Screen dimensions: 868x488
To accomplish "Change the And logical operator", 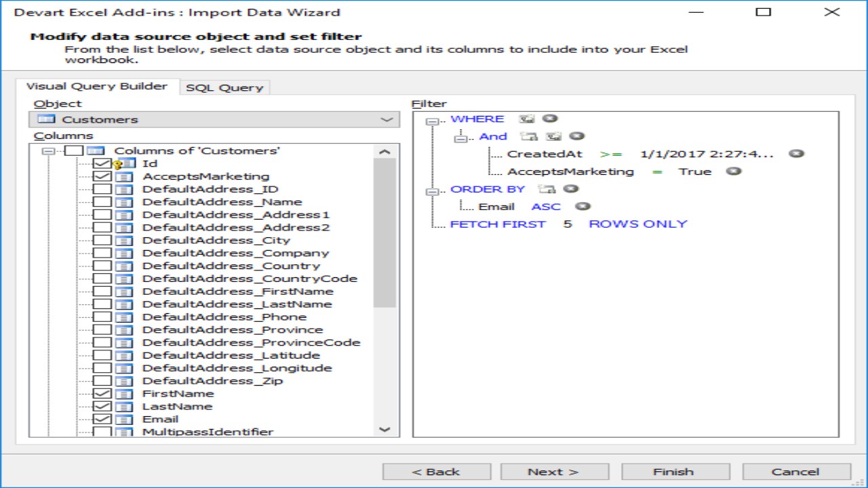I will coord(493,136).
